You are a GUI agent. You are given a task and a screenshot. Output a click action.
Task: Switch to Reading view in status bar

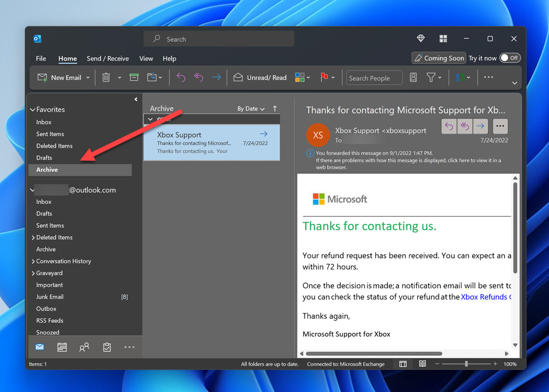coord(422,364)
